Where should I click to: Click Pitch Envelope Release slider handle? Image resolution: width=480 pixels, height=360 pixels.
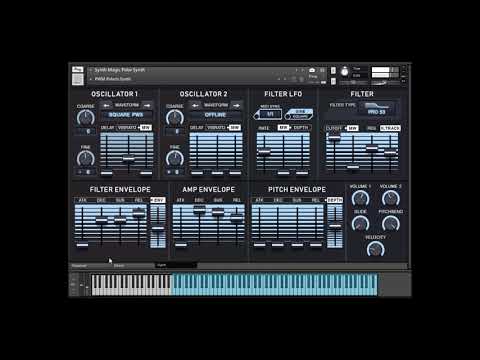tap(316, 245)
